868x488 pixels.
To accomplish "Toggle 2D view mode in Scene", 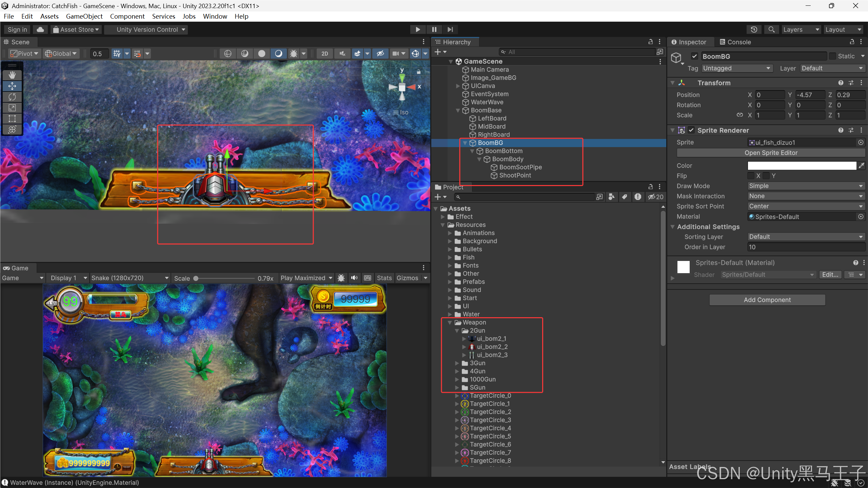I will (324, 54).
